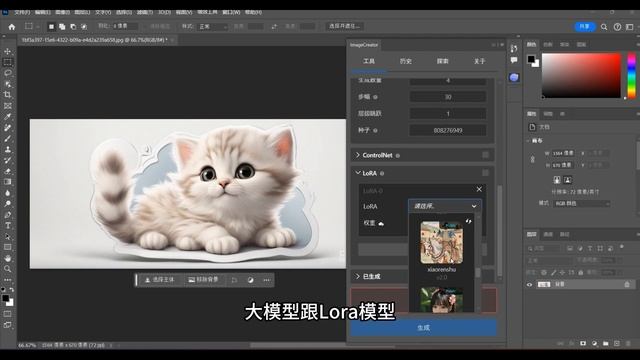This screenshot has height=360, width=640.
Task: Refresh the LoRA model list
Action: [x=468, y=222]
